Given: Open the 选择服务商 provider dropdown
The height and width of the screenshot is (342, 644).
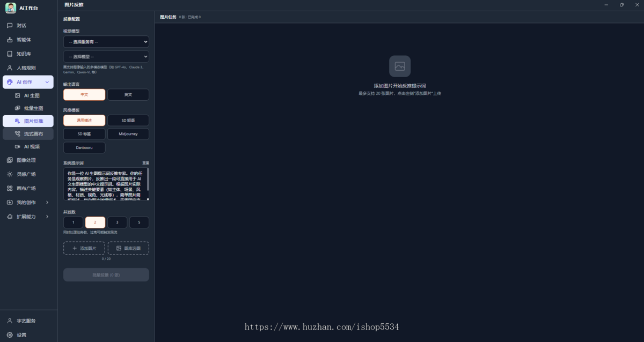Looking at the screenshot, I should pyautogui.click(x=106, y=42).
